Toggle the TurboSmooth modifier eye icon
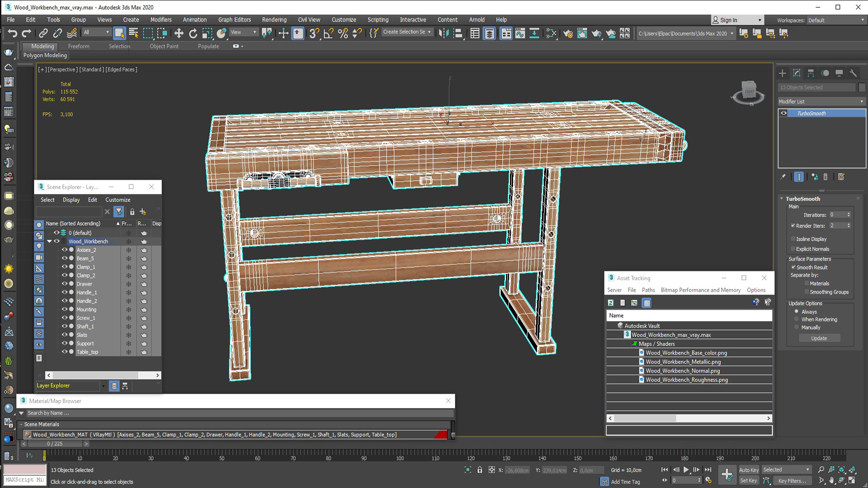Viewport: 868px width, 488px height. pos(784,113)
